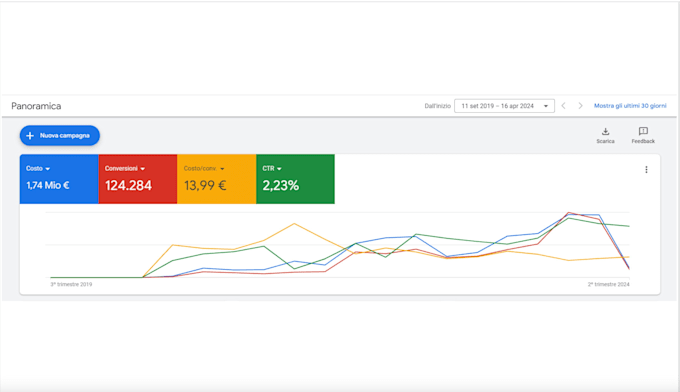Select the blue 1,74 Mio € value
The image size is (680, 392).
[48, 186]
